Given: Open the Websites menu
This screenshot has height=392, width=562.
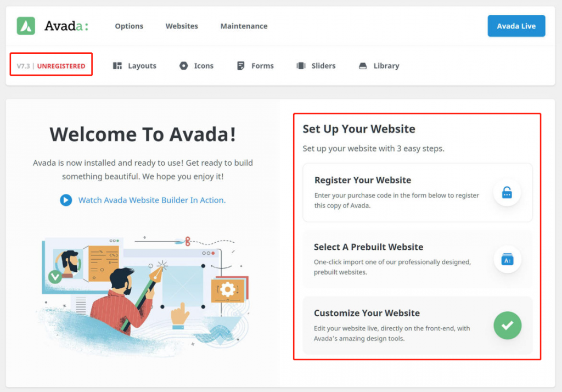Looking at the screenshot, I should pos(182,26).
